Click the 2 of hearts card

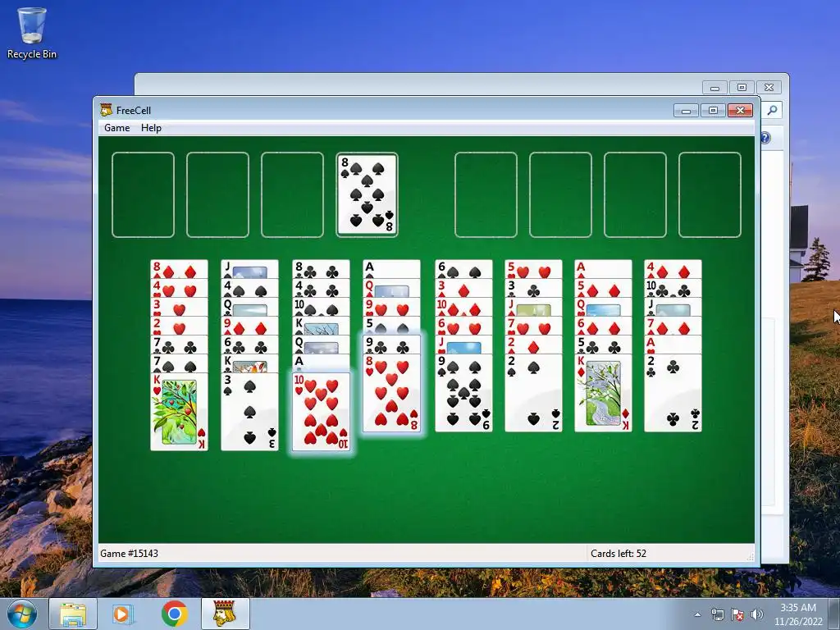tap(179, 326)
